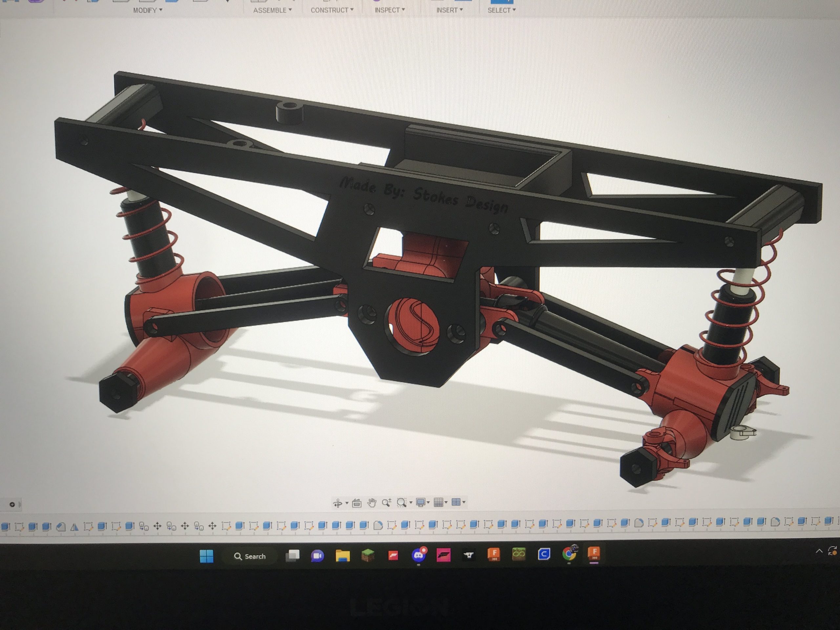Click the Display Settings monitor icon
Image resolution: width=840 pixels, height=630 pixels.
[x=420, y=502]
